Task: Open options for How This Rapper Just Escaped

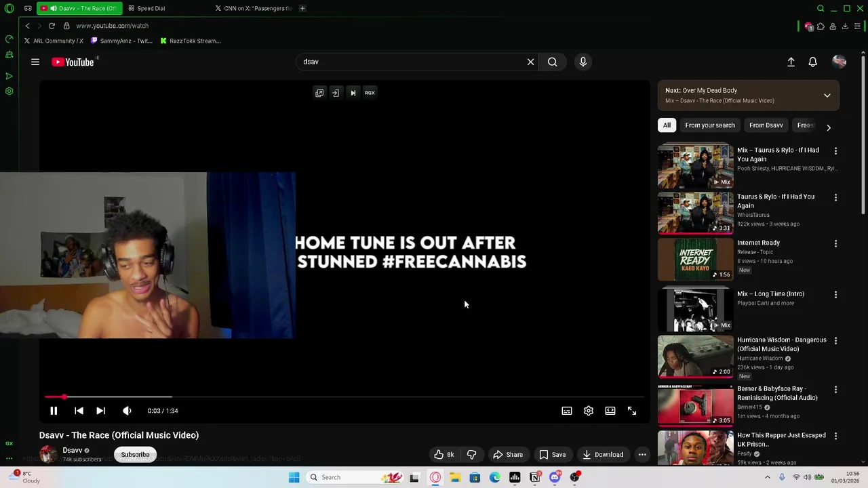Action: (835, 436)
